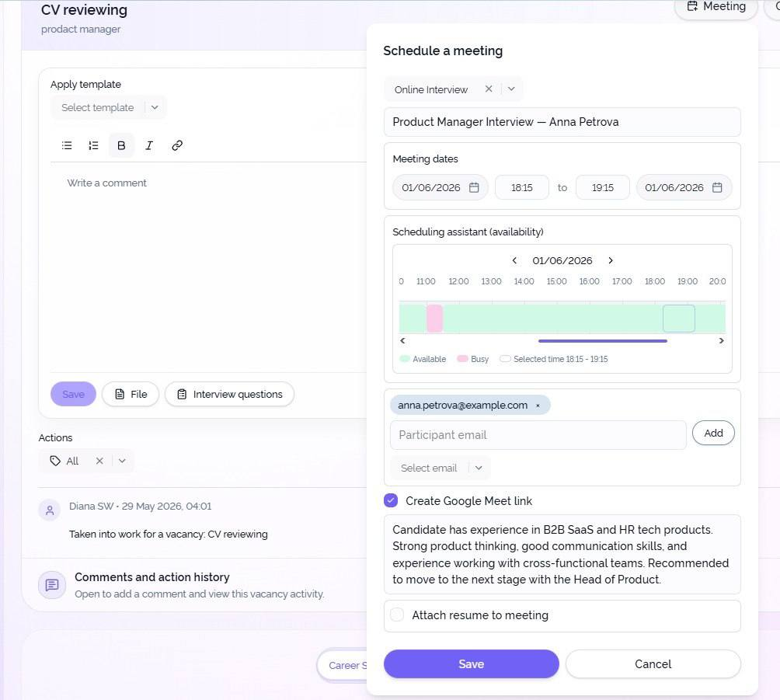This screenshot has width=780, height=700.
Task: Open the start date calendar picker
Action: (x=474, y=187)
